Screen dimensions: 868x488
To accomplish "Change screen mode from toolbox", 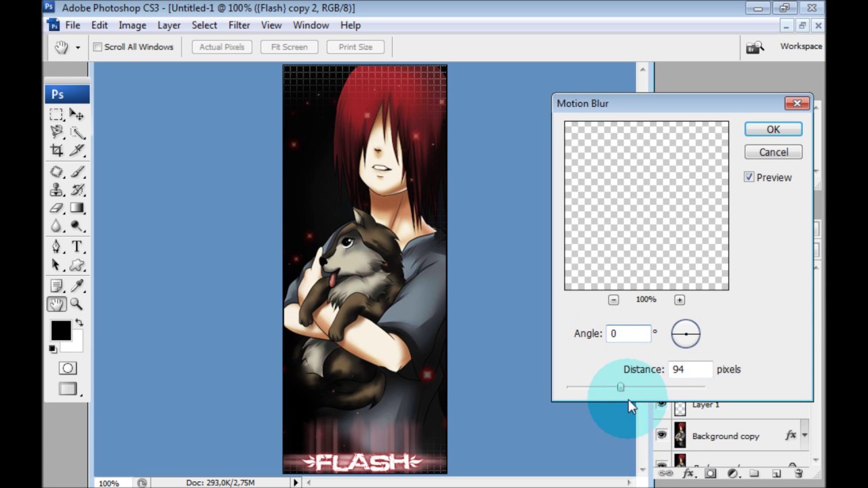I will click(x=67, y=389).
